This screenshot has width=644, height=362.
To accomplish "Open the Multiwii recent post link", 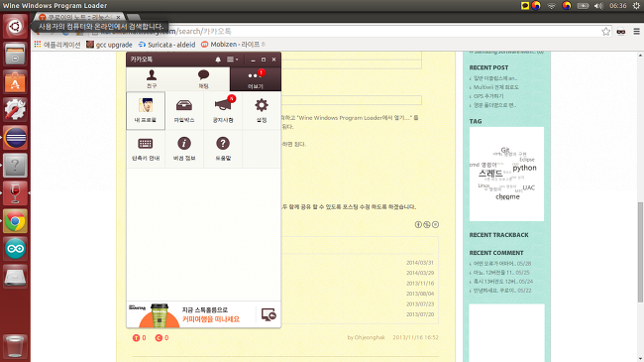I will click(495, 87).
